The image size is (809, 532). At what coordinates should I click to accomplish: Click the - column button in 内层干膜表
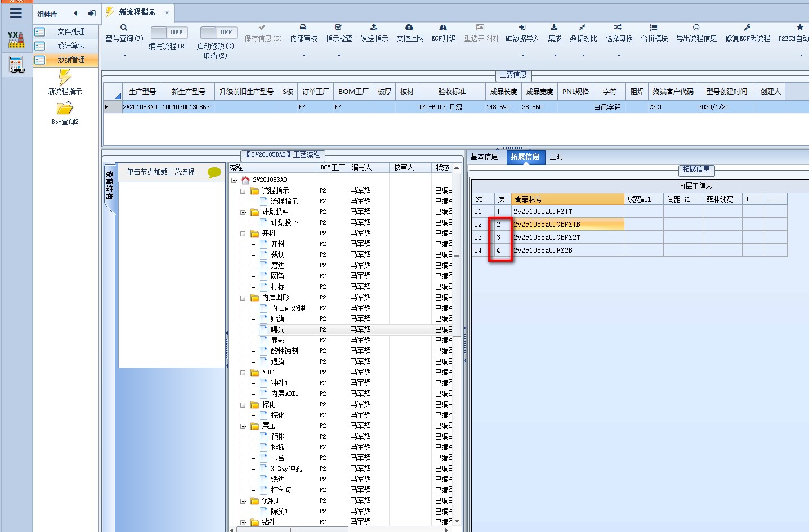[776, 199]
